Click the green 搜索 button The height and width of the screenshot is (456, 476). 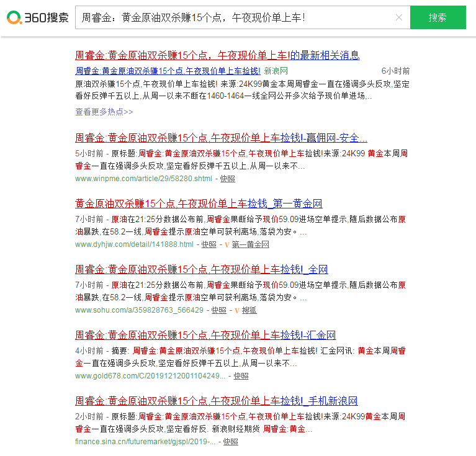pos(438,17)
